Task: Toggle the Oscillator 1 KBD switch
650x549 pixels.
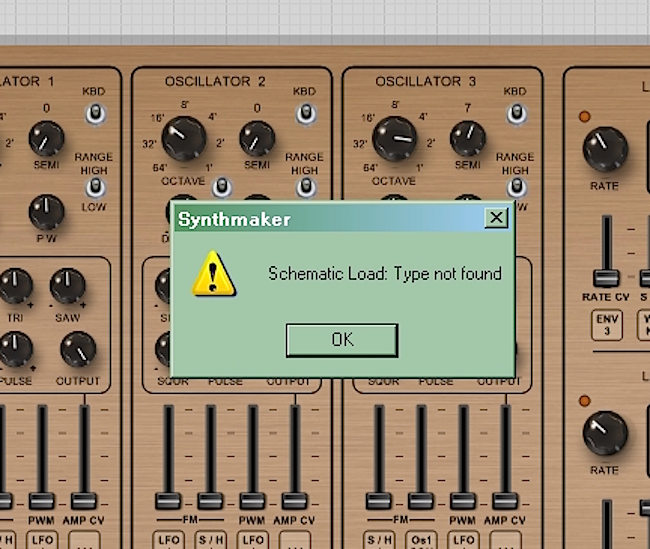Action: (x=95, y=114)
